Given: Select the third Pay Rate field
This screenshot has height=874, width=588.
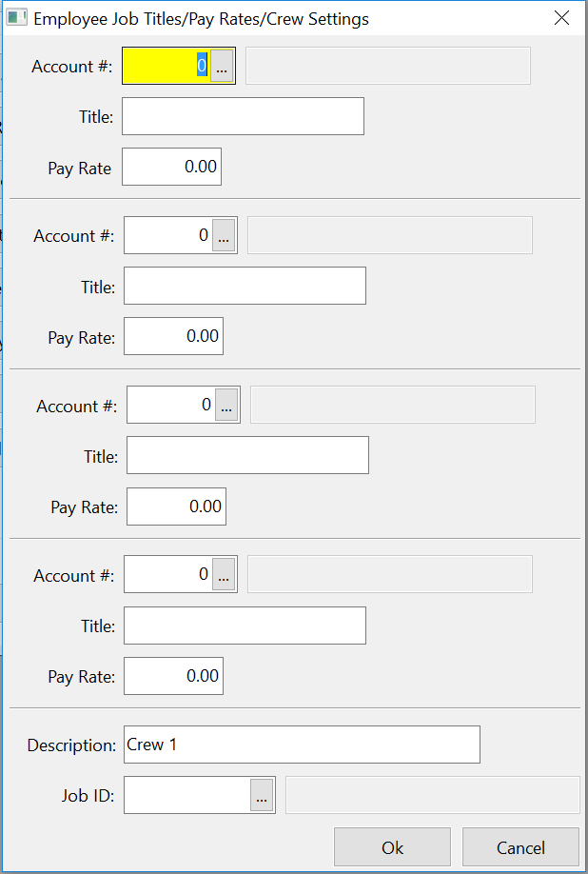Looking at the screenshot, I should (x=176, y=506).
